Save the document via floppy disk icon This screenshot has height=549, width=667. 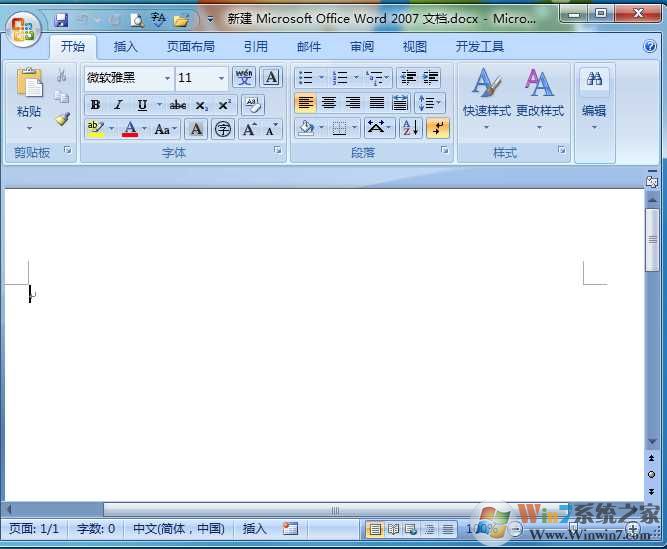click(62, 20)
